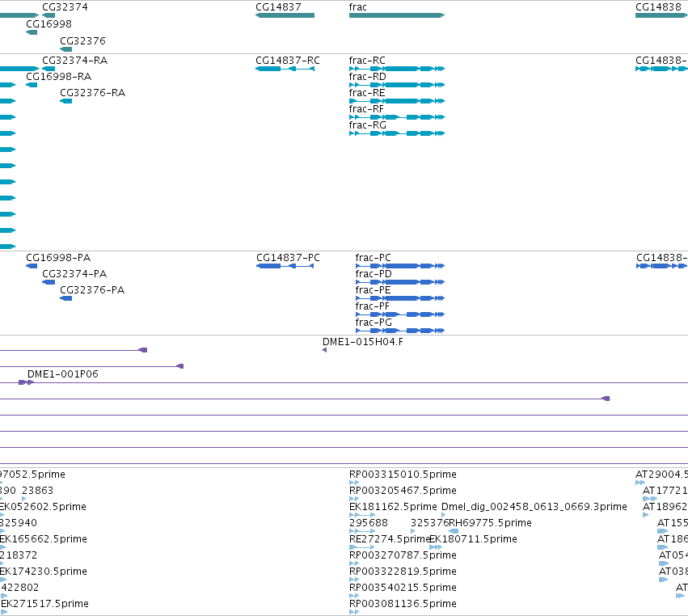Select the CG32376-PA protein label
688x616 pixels.
(92, 290)
